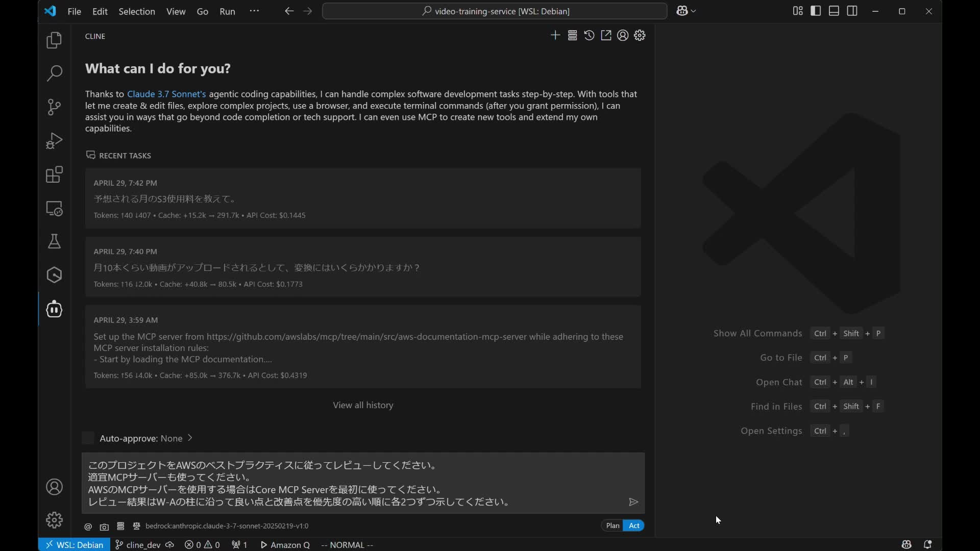
Task: Click the @ add context icon
Action: (88, 527)
